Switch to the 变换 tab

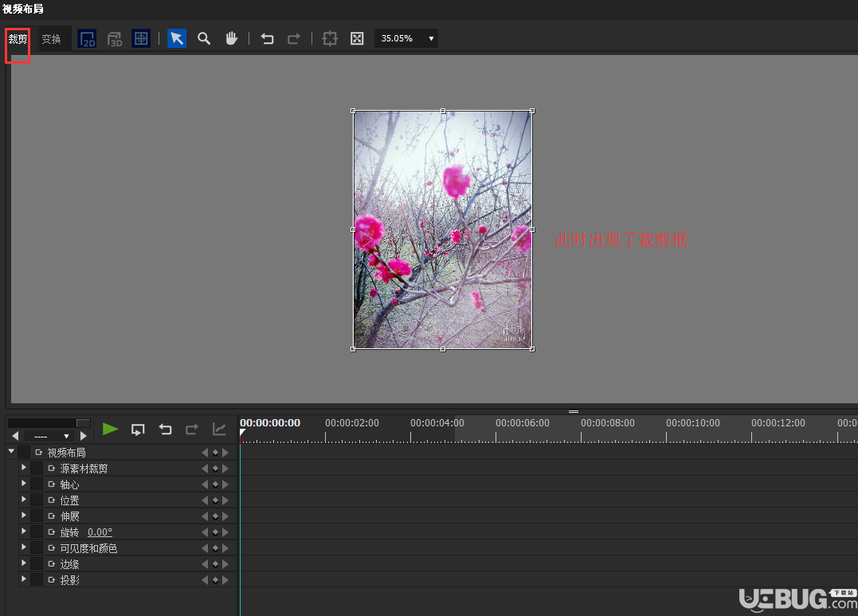click(x=52, y=39)
